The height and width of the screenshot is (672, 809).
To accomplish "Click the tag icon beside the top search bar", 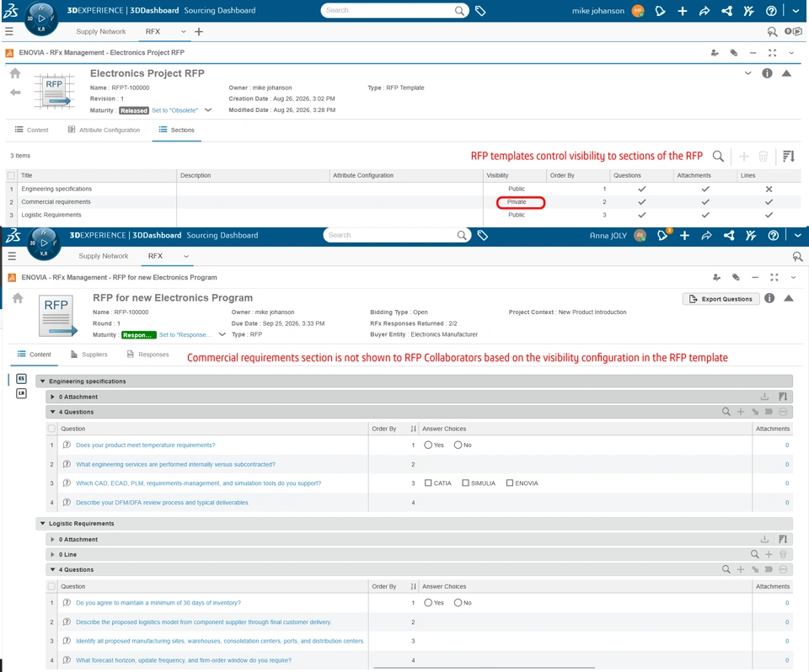I will tap(480, 11).
